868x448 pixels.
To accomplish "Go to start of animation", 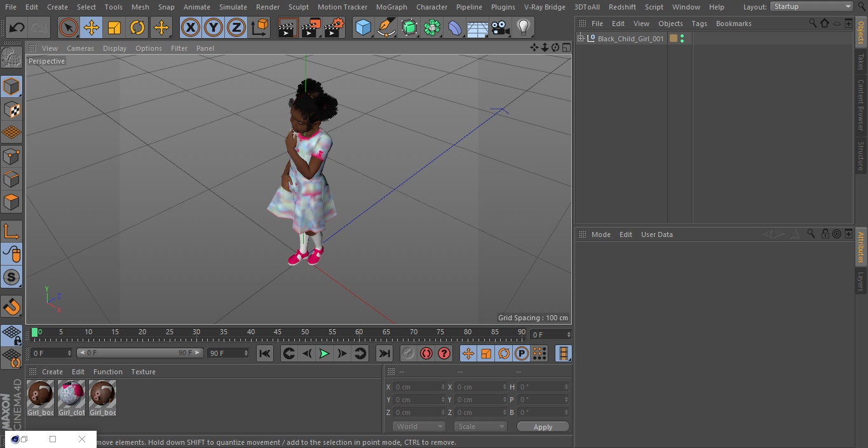I will [265, 353].
